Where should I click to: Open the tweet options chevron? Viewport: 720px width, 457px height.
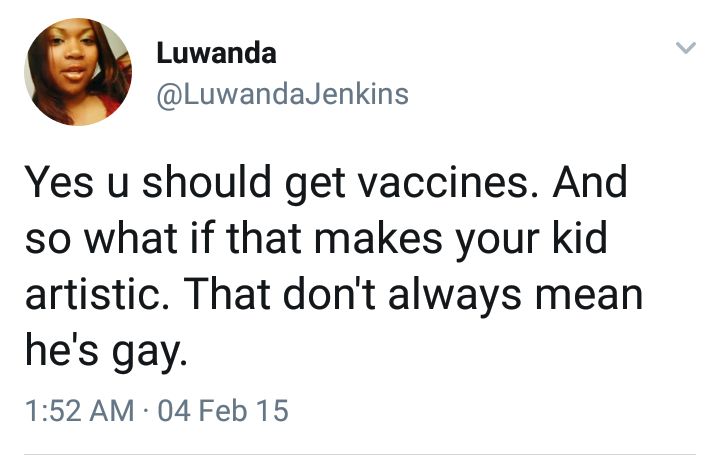click(x=684, y=48)
